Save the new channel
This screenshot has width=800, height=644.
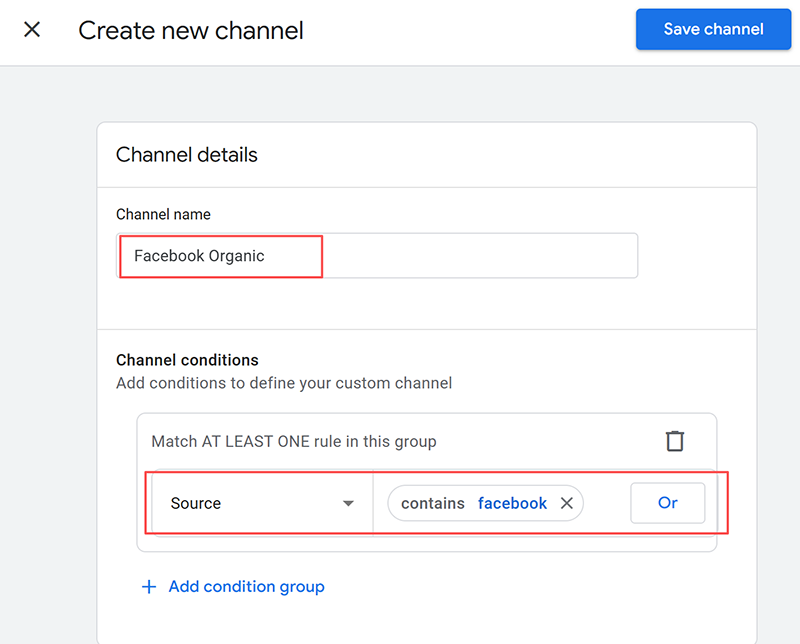(x=713, y=29)
